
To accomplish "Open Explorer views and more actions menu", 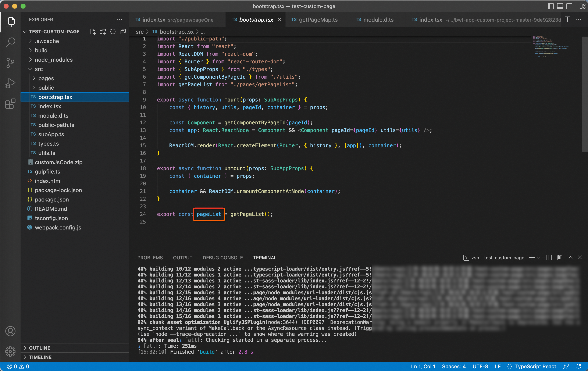I will [x=119, y=19].
